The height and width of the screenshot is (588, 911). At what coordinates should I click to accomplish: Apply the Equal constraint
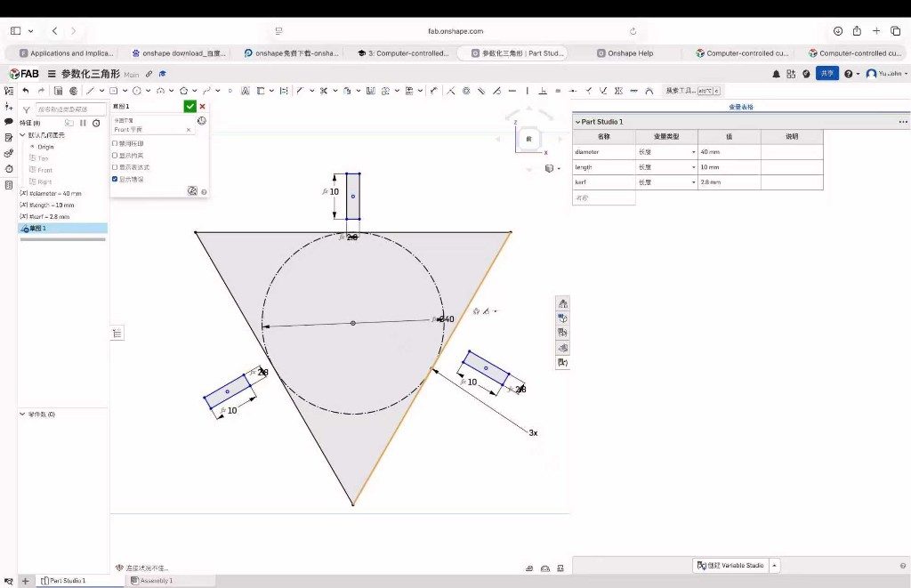(558, 91)
